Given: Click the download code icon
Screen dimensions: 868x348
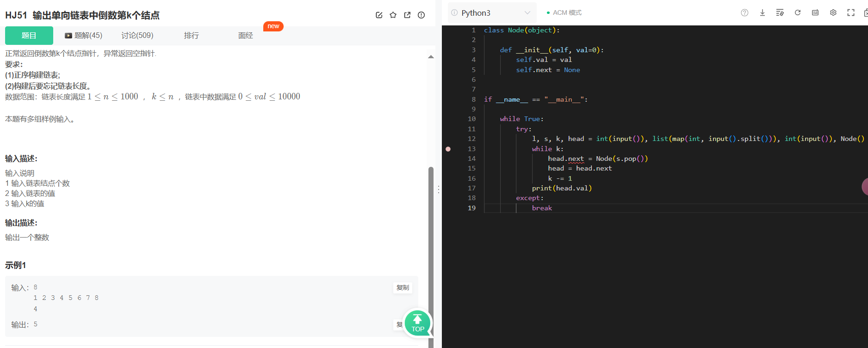Looking at the screenshot, I should [x=763, y=13].
